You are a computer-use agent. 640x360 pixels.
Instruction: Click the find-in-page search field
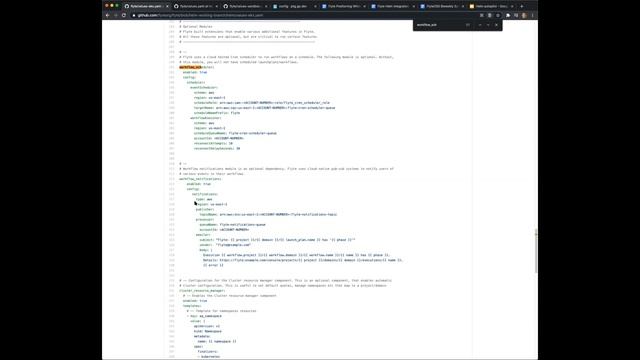pyautogui.click(x=439, y=25)
